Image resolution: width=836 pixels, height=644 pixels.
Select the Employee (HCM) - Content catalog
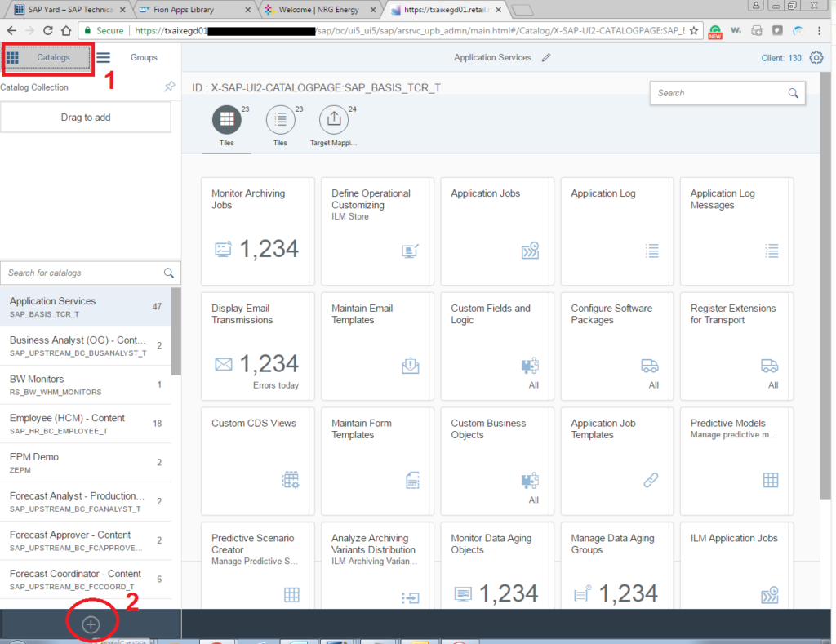click(x=86, y=424)
